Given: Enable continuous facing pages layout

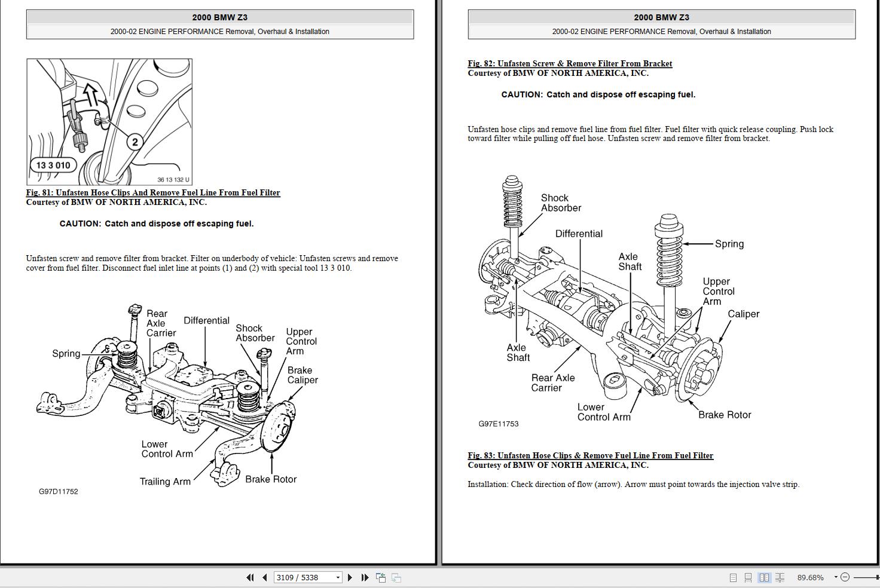Looking at the screenshot, I should pos(781,577).
